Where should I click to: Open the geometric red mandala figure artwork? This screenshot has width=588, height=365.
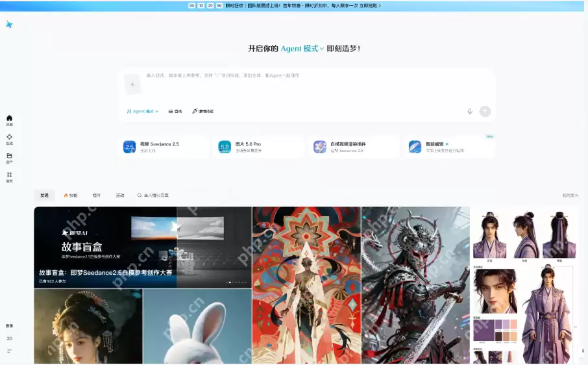(307, 285)
